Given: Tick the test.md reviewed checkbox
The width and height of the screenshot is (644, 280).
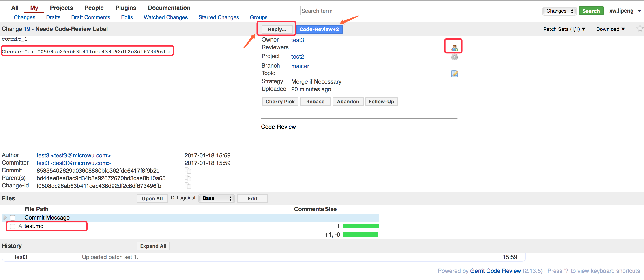Looking at the screenshot, I should 13,226.
